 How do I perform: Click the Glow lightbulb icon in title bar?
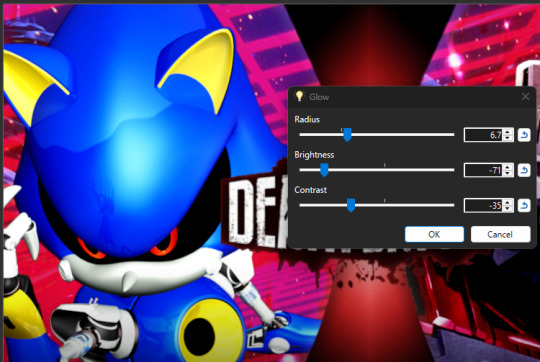[299, 96]
